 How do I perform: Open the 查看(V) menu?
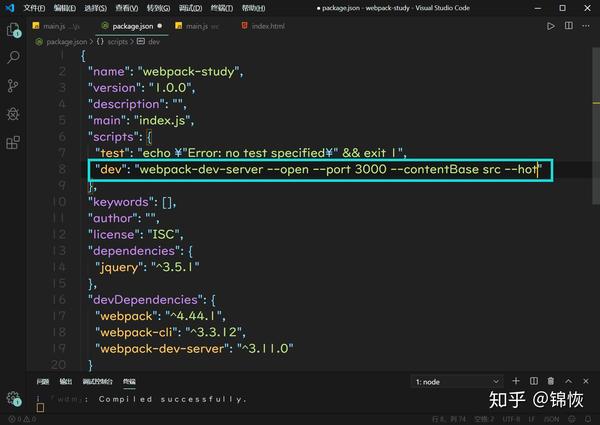[x=127, y=8]
